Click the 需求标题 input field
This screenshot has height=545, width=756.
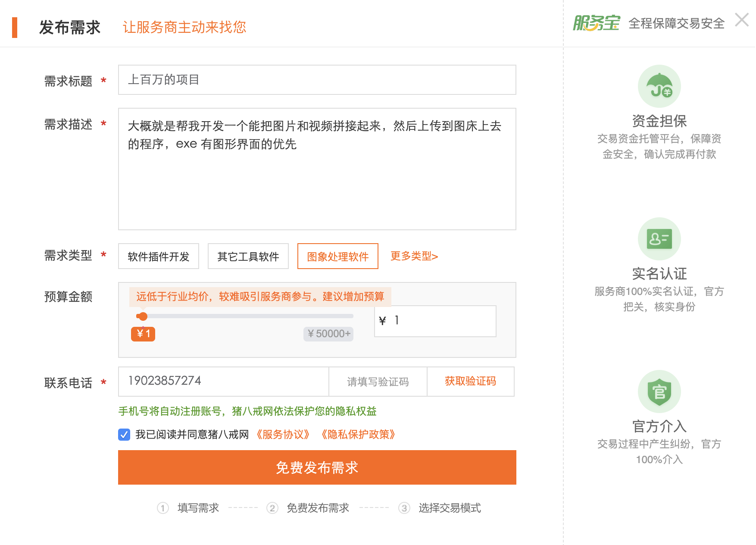click(x=317, y=80)
